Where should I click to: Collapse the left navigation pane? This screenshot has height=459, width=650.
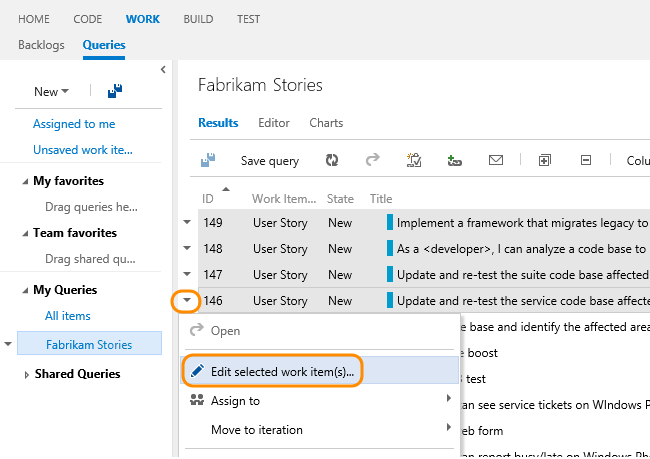click(163, 69)
